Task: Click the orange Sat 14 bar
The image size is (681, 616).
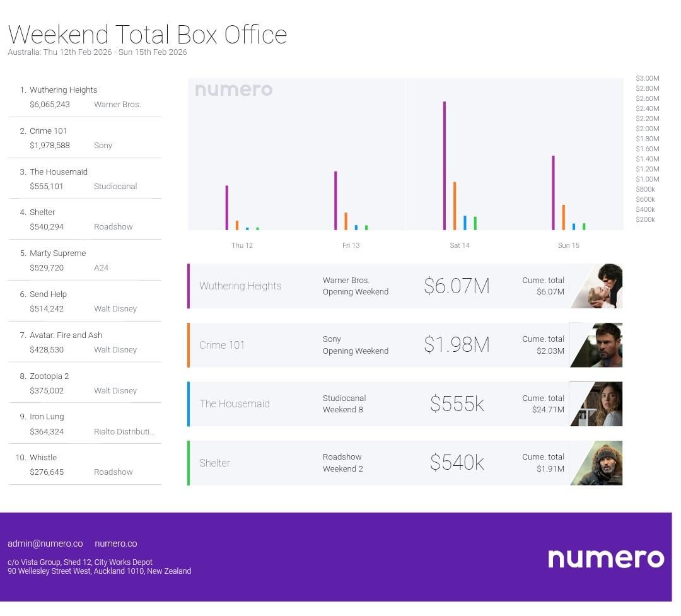Action: (455, 206)
